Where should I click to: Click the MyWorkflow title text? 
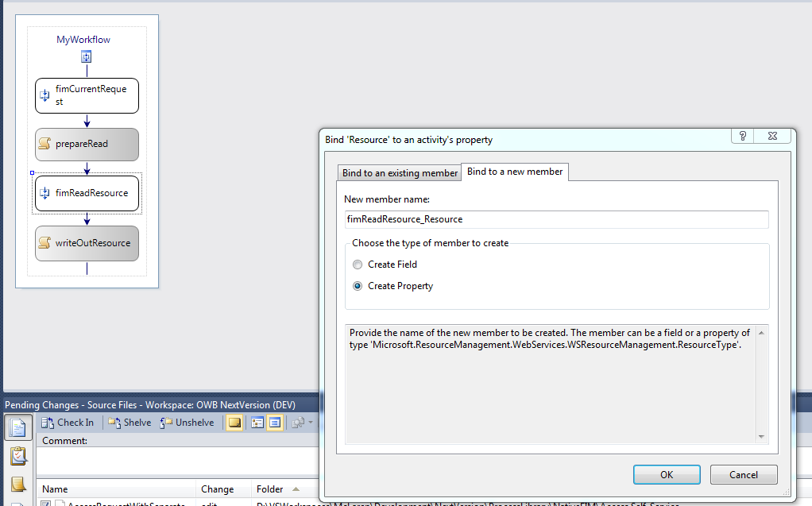[x=83, y=40]
